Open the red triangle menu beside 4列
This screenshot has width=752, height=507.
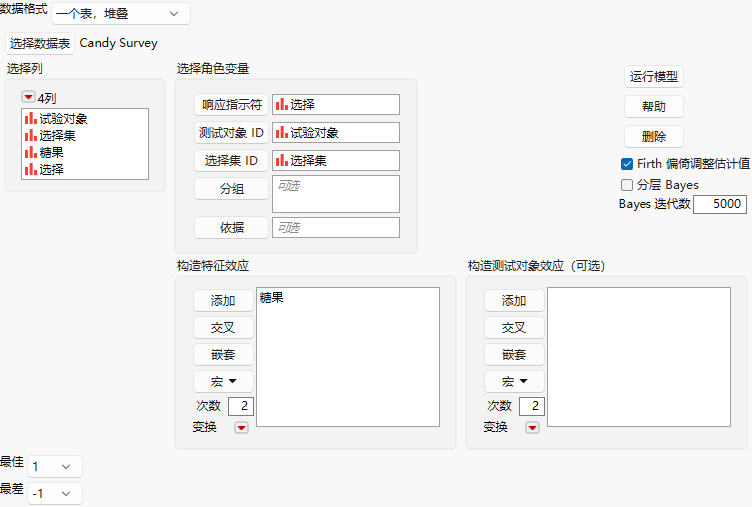28,97
